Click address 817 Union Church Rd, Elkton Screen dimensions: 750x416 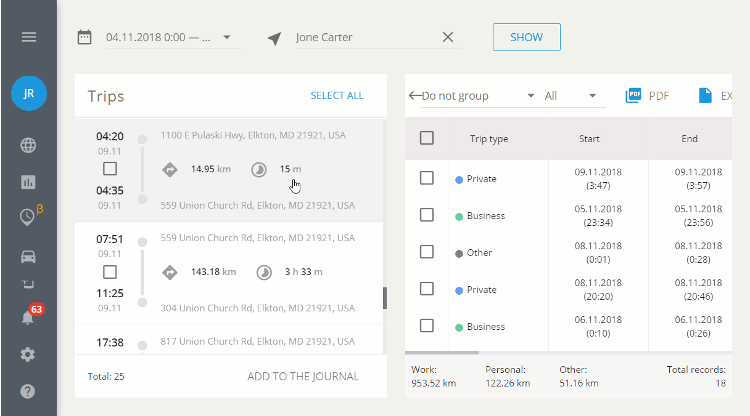click(257, 341)
